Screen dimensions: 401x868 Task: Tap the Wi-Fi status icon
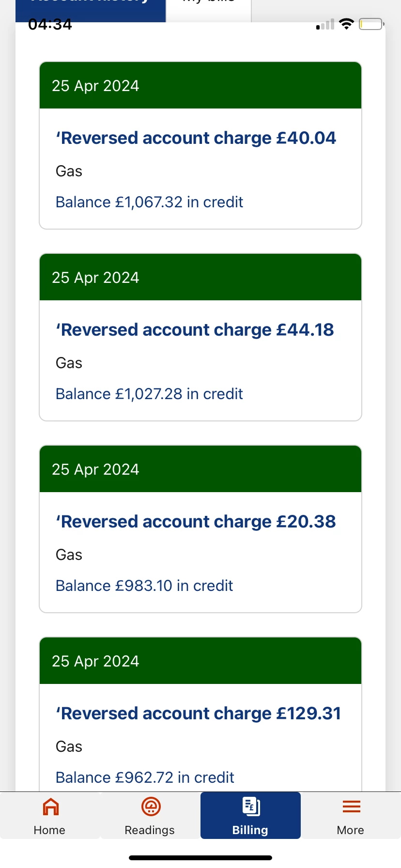(346, 24)
